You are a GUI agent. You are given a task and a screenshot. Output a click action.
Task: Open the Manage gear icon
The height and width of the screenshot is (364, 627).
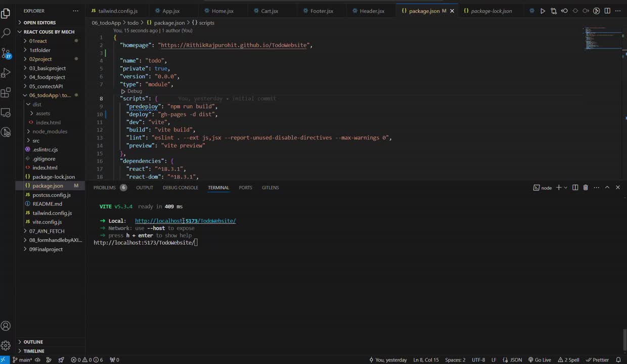click(6, 346)
